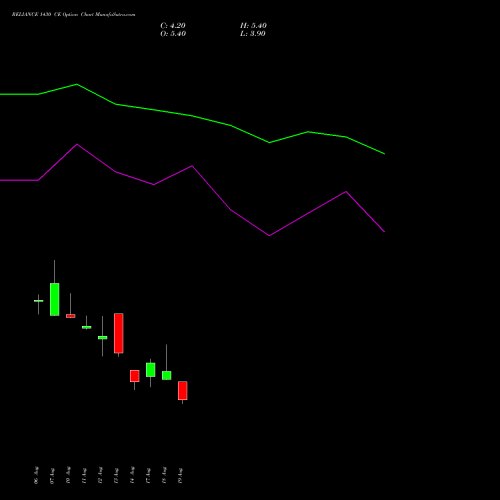Click the '10 Aug' date axis label
The width and height of the screenshot is (500, 500).
(x=68, y=475)
